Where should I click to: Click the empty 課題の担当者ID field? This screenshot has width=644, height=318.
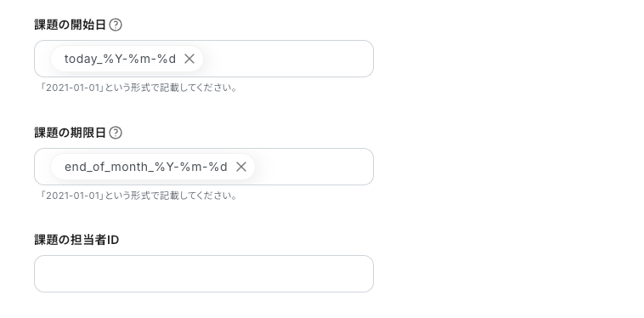[204, 274]
